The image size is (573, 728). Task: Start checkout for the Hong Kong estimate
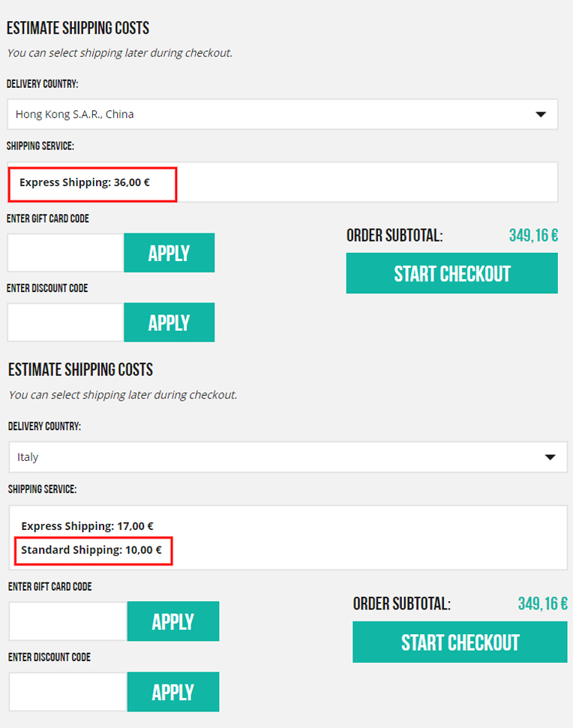(x=451, y=273)
